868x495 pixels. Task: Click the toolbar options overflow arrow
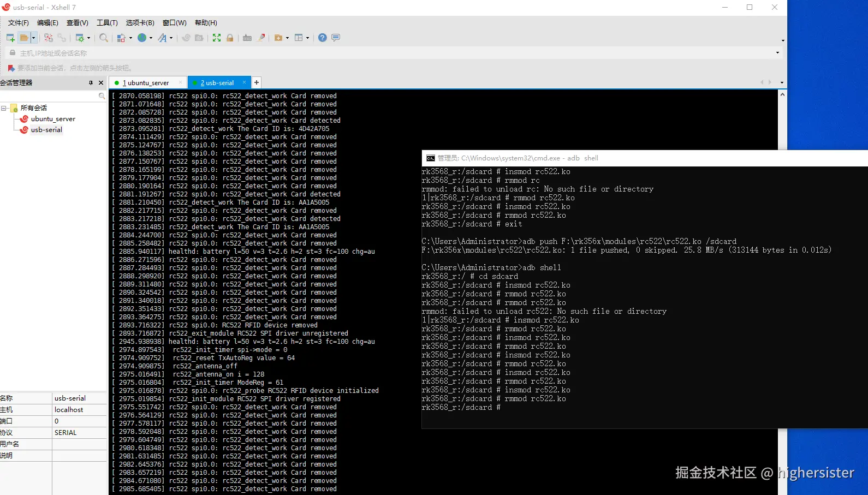(x=783, y=40)
